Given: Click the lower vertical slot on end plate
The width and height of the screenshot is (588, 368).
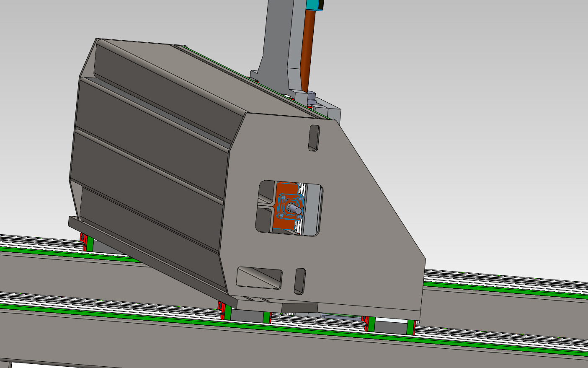Looking at the screenshot, I should (x=300, y=281).
